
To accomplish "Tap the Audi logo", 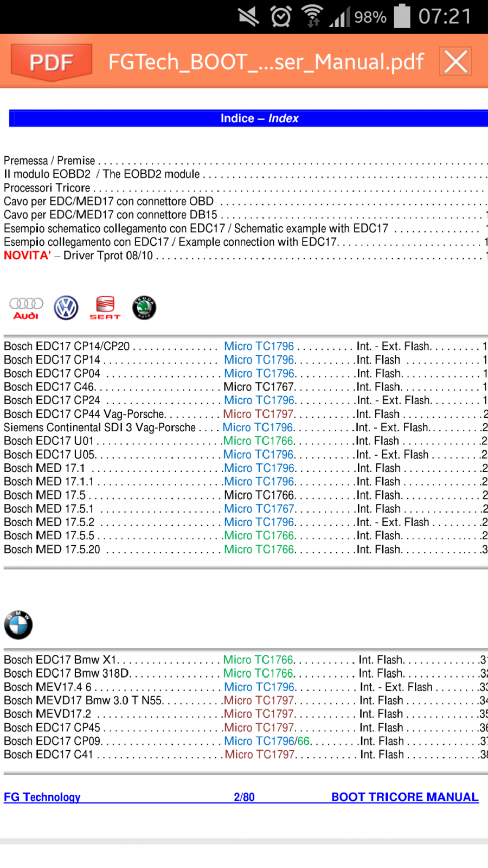I will [26, 308].
